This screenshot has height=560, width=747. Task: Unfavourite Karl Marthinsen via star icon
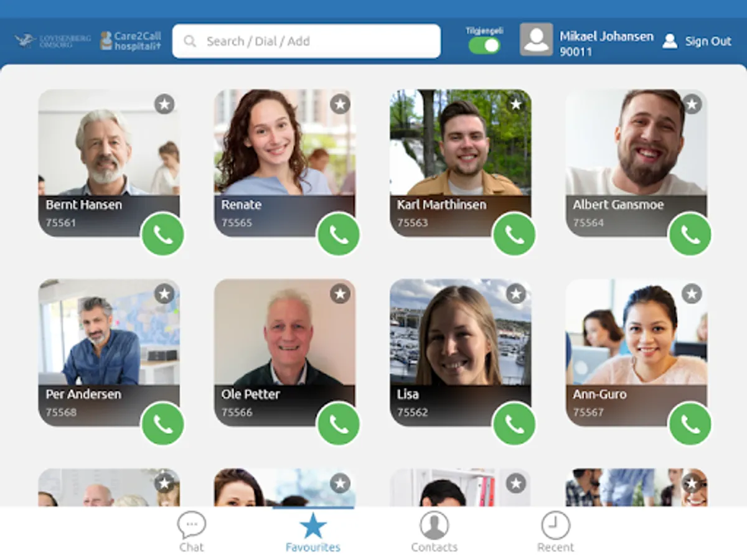point(516,104)
